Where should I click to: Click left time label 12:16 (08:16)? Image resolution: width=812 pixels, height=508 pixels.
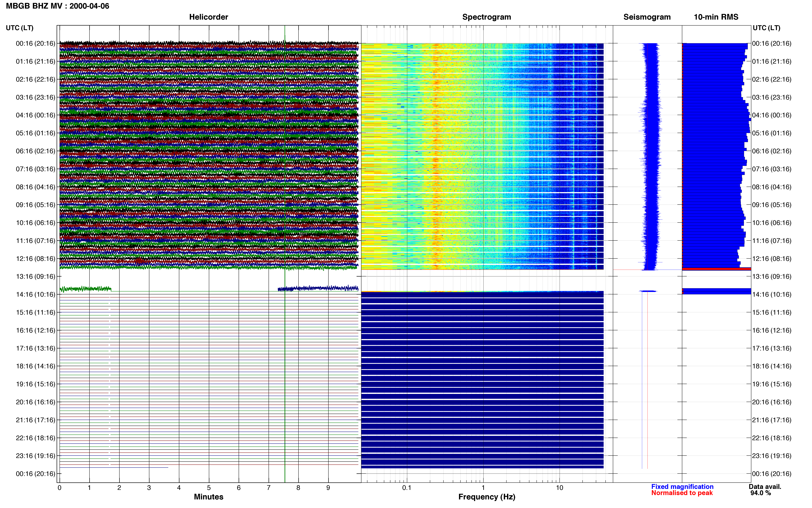[x=36, y=259]
